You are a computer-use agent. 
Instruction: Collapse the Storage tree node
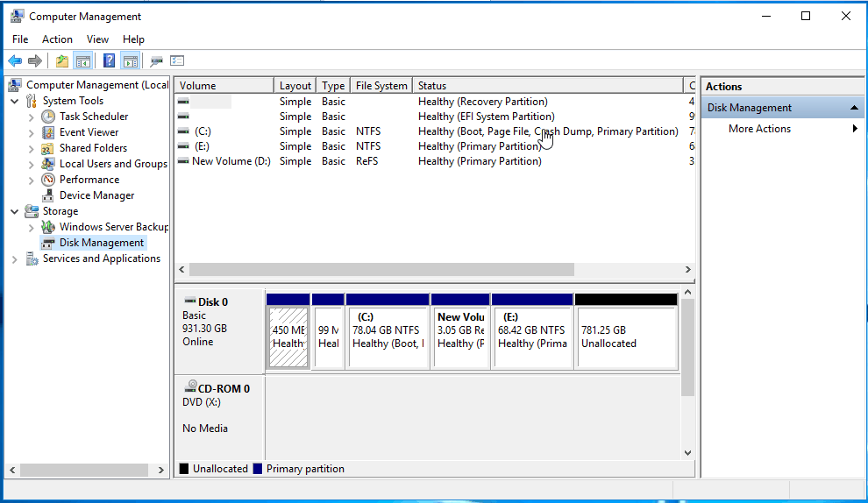pyautogui.click(x=15, y=211)
